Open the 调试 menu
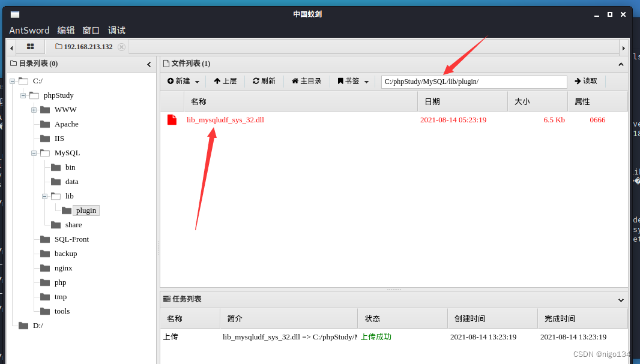 pos(116,31)
